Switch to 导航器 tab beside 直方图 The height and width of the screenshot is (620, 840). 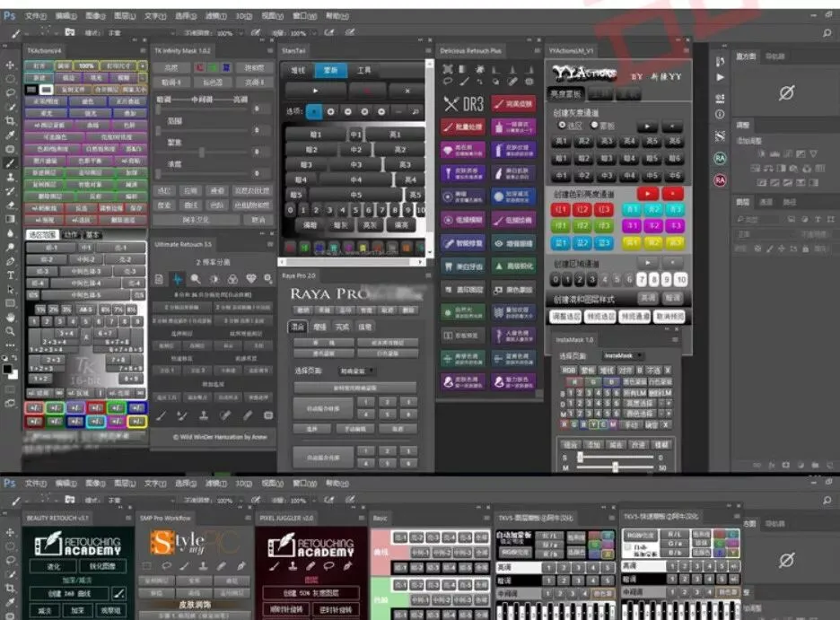coord(775,57)
